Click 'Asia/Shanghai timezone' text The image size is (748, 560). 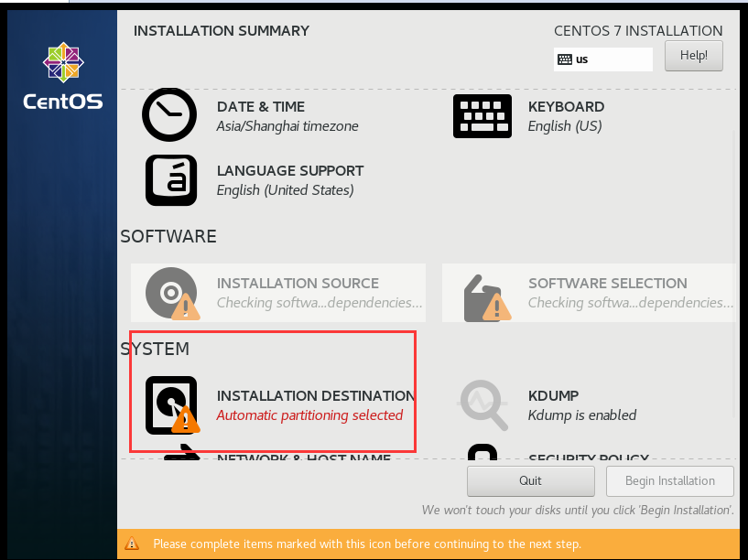click(287, 126)
